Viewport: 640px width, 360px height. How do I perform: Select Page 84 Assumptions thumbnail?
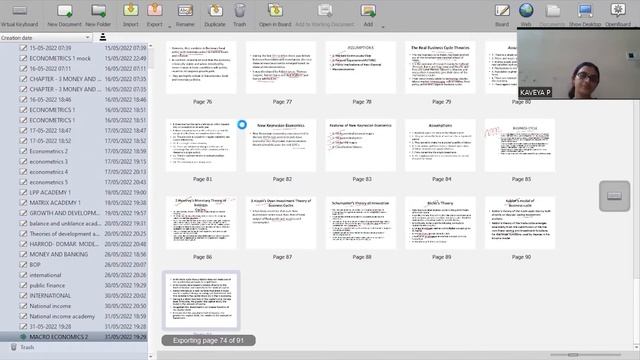coord(440,145)
